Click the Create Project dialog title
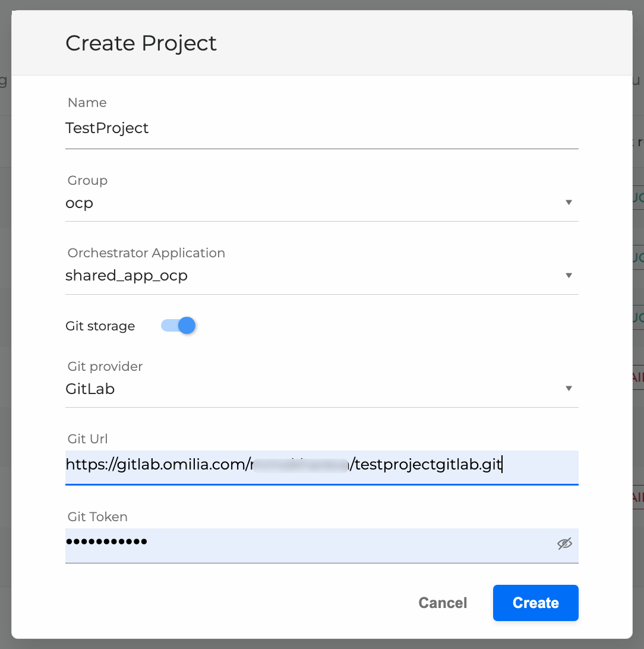 [x=141, y=43]
